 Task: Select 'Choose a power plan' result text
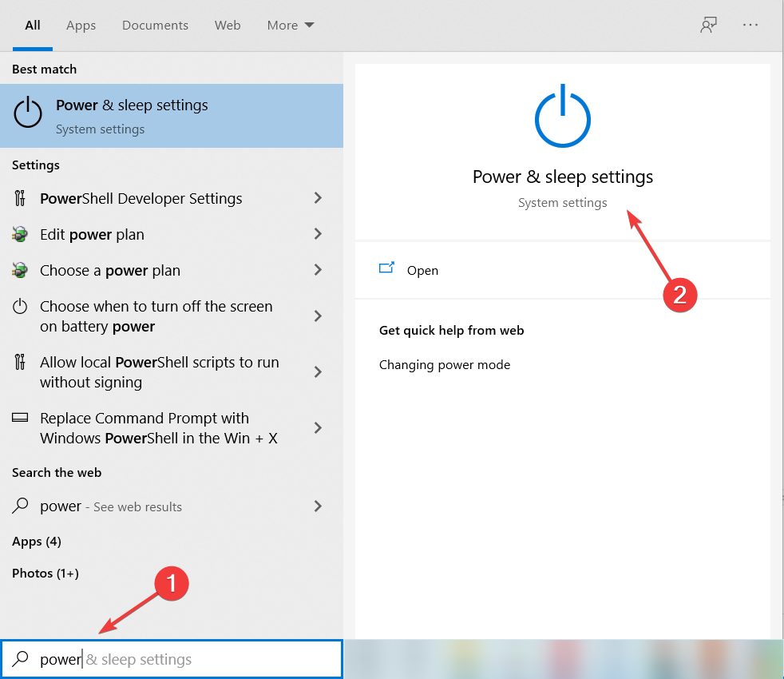(110, 270)
